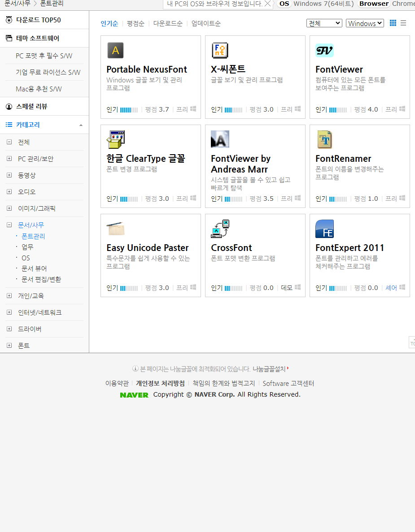Open the FontExpert 2011 FE icon
Screen dimensions: 415x532
coord(325,229)
